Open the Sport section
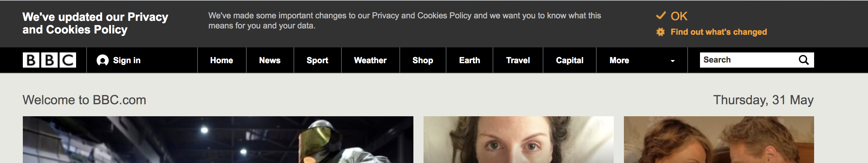The width and height of the screenshot is (868, 163). (x=317, y=61)
